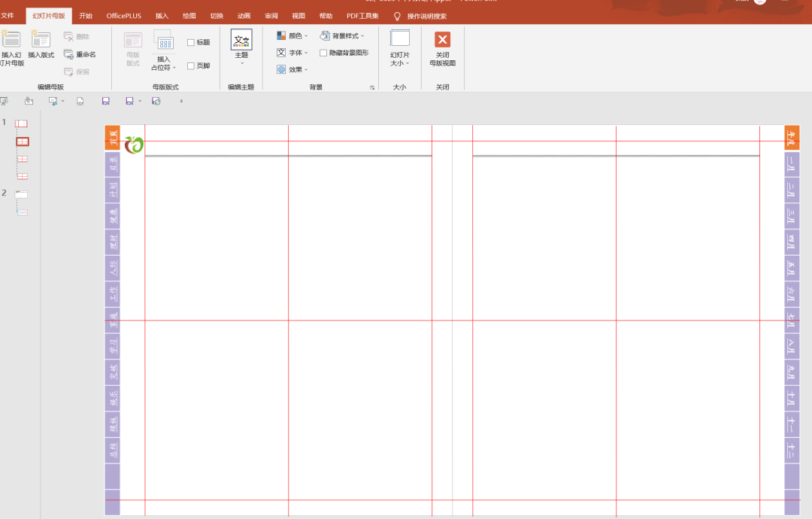Switch to the 切换 transitions tab
This screenshot has height=519, width=812.
click(217, 16)
